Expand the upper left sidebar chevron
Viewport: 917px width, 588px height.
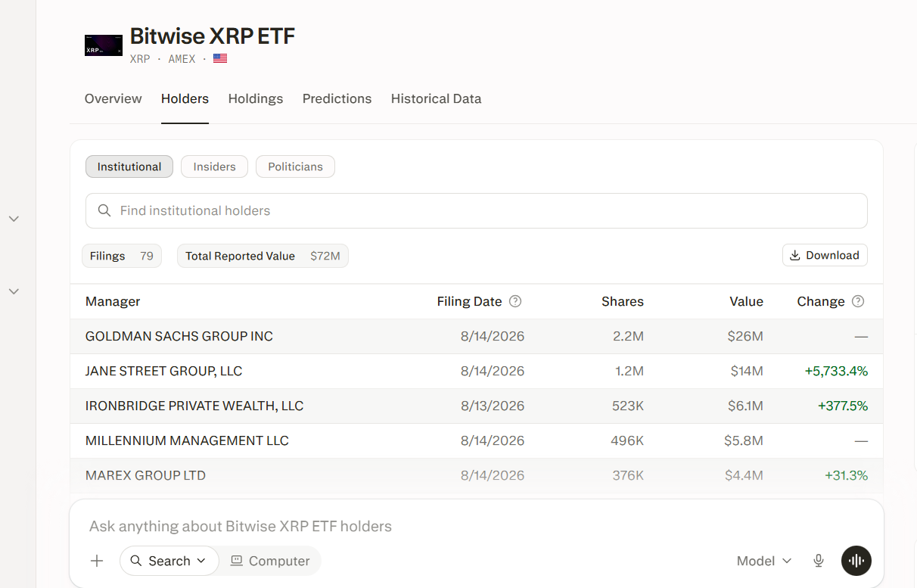pos(14,219)
